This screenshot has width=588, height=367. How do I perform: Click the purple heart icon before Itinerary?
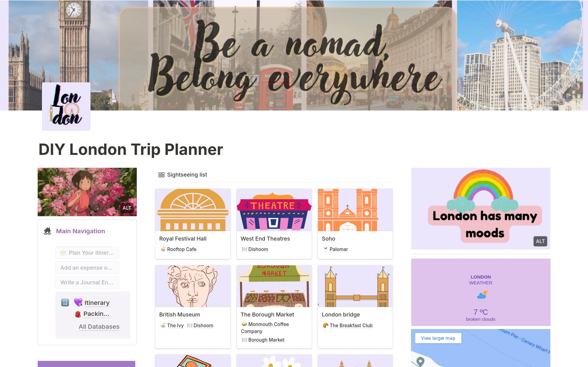[x=78, y=302]
